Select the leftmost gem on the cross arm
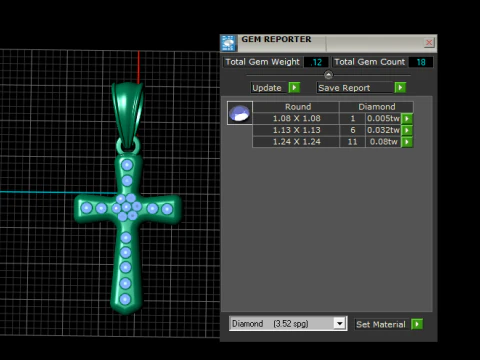 point(87,208)
